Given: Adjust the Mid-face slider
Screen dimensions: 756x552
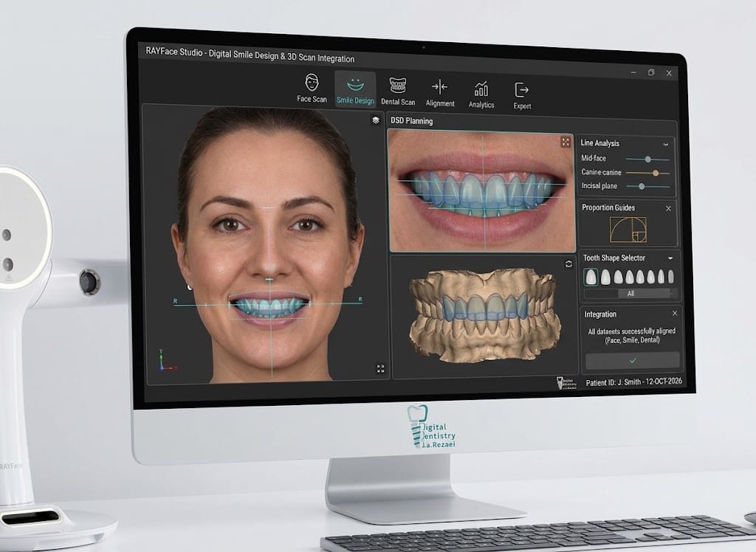Looking at the screenshot, I should click(x=647, y=159).
